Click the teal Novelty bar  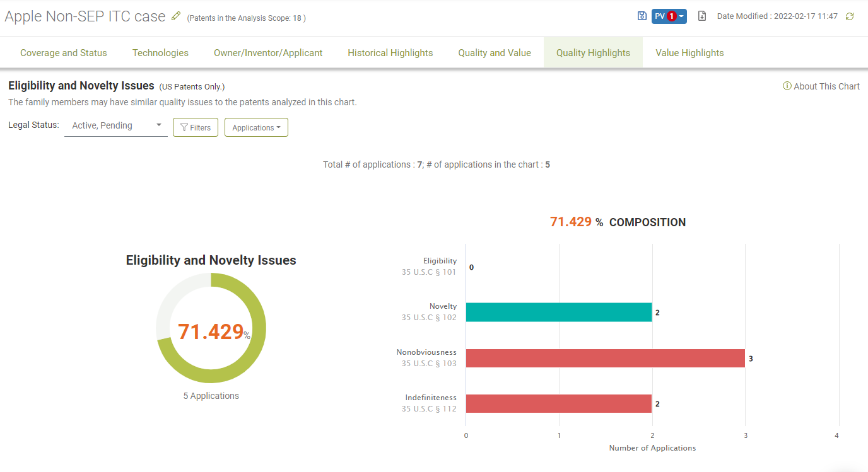pyautogui.click(x=559, y=313)
